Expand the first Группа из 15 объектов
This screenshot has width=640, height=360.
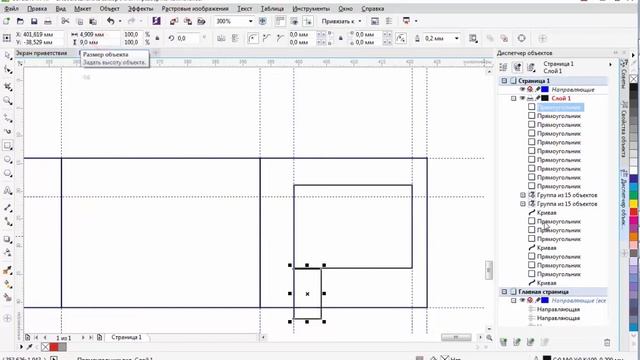pyautogui.click(x=522, y=195)
